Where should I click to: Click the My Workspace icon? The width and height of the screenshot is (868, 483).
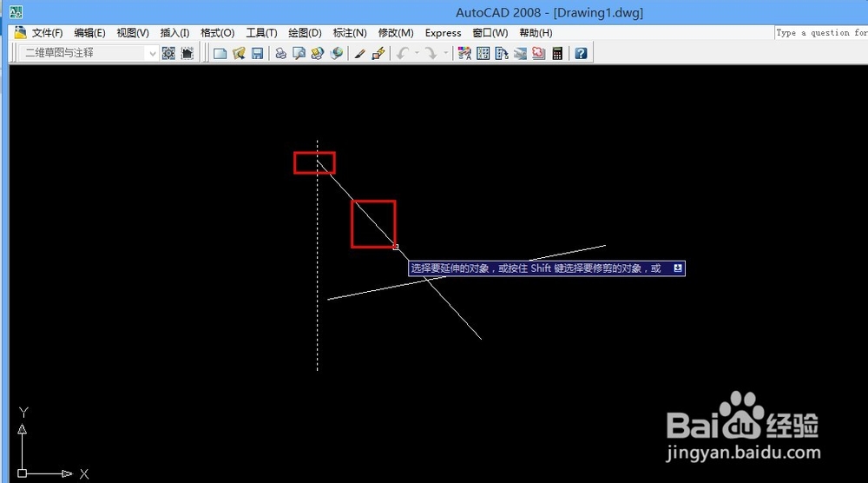187,53
